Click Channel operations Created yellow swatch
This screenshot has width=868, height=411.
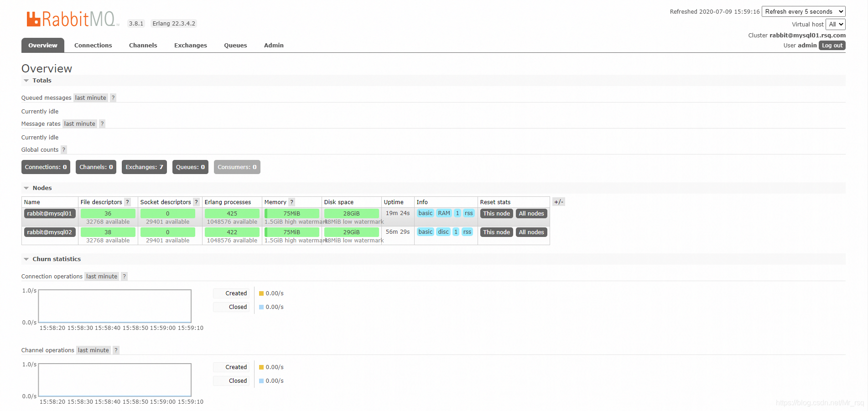pyautogui.click(x=261, y=367)
